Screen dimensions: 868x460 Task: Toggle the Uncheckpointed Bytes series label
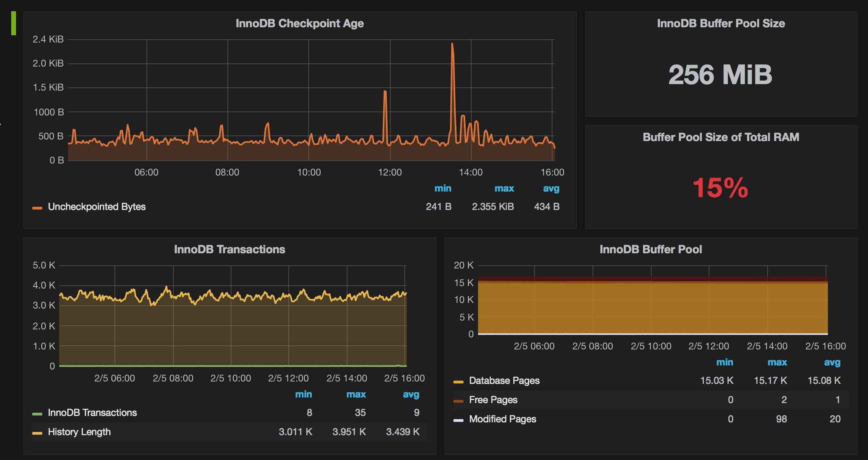[x=96, y=207]
